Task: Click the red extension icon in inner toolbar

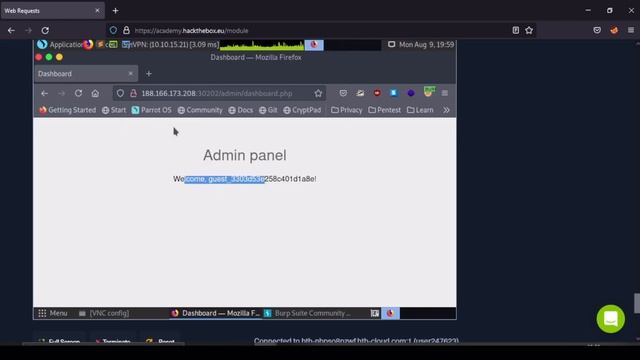Action: [377, 93]
